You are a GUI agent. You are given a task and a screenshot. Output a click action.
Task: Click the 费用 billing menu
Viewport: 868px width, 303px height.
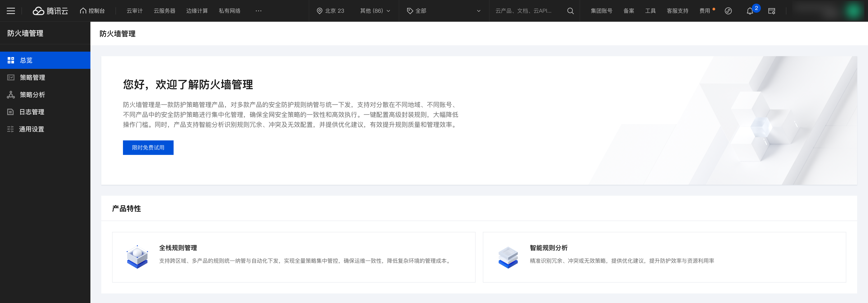(x=705, y=11)
